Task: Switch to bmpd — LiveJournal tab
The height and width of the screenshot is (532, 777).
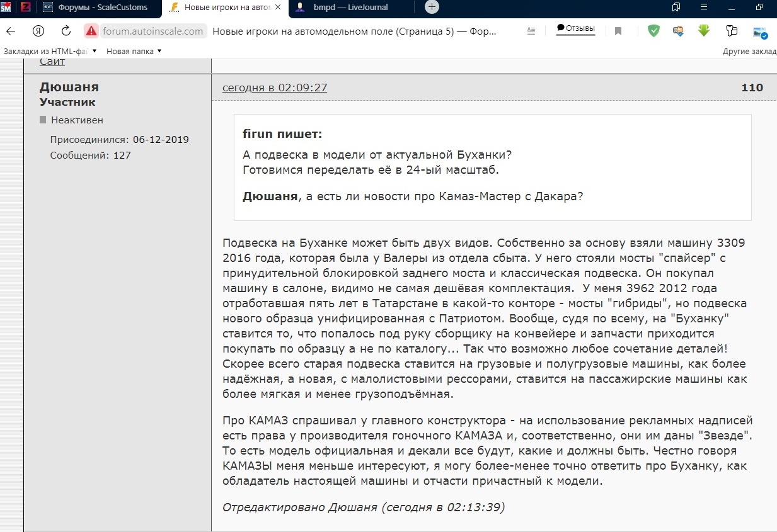Action: (x=350, y=8)
